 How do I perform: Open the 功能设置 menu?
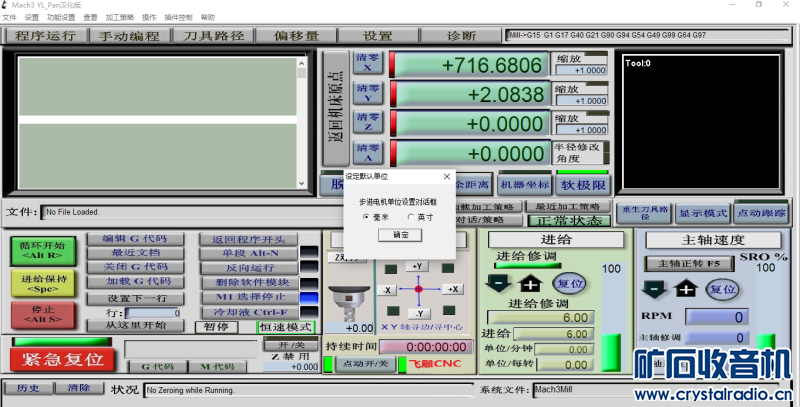[x=61, y=17]
